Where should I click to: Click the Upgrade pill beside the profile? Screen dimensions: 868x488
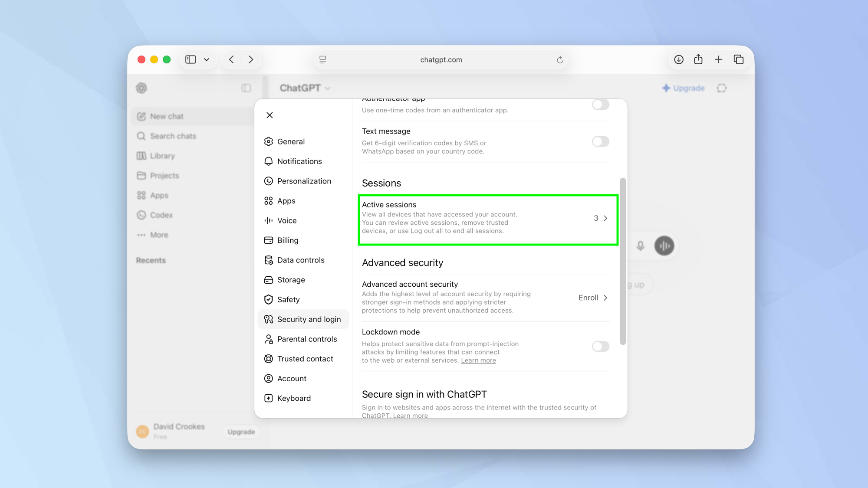pos(241,432)
